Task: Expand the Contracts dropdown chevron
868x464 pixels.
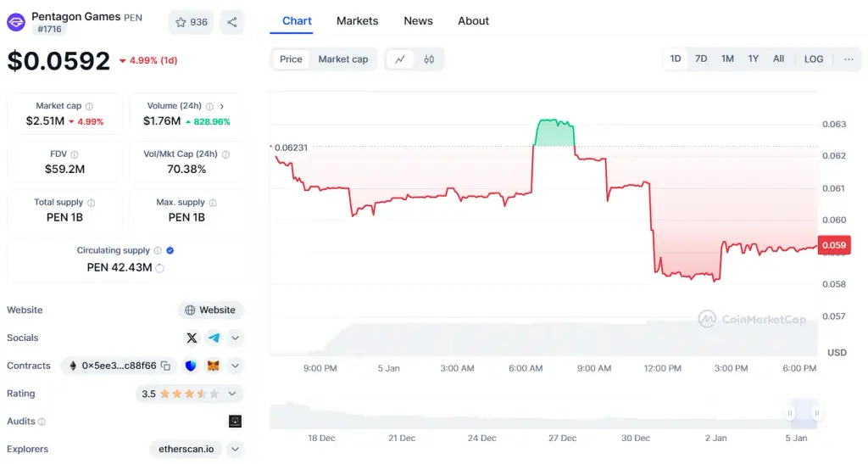Action: [x=236, y=366]
